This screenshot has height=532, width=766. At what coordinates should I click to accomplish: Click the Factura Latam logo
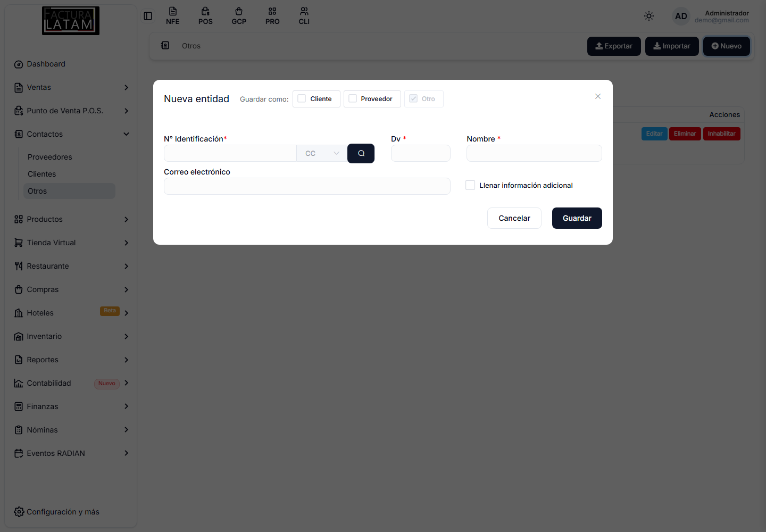[x=71, y=21]
